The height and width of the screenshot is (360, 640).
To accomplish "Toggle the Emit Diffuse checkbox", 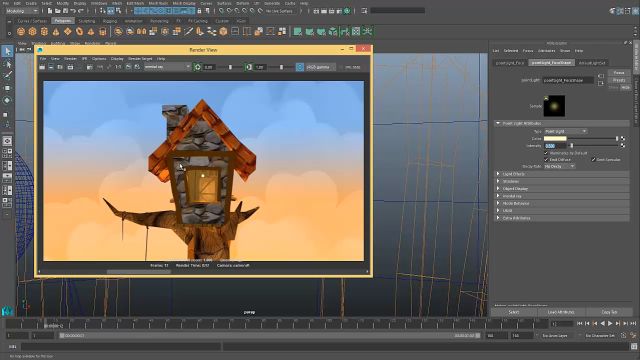I will [546, 160].
